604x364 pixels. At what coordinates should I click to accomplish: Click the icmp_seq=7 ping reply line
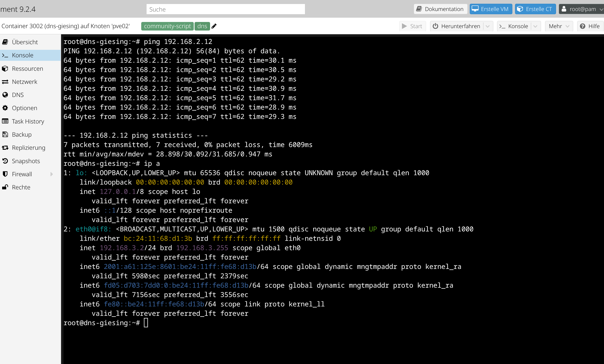click(180, 117)
